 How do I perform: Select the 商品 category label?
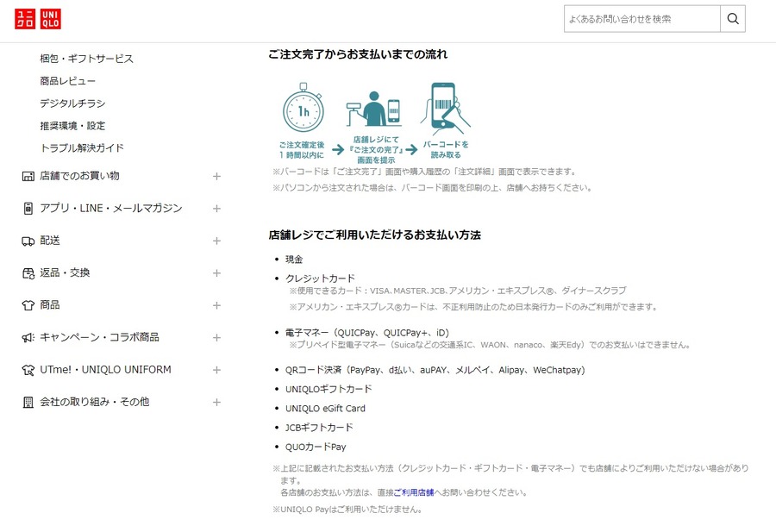[50, 305]
